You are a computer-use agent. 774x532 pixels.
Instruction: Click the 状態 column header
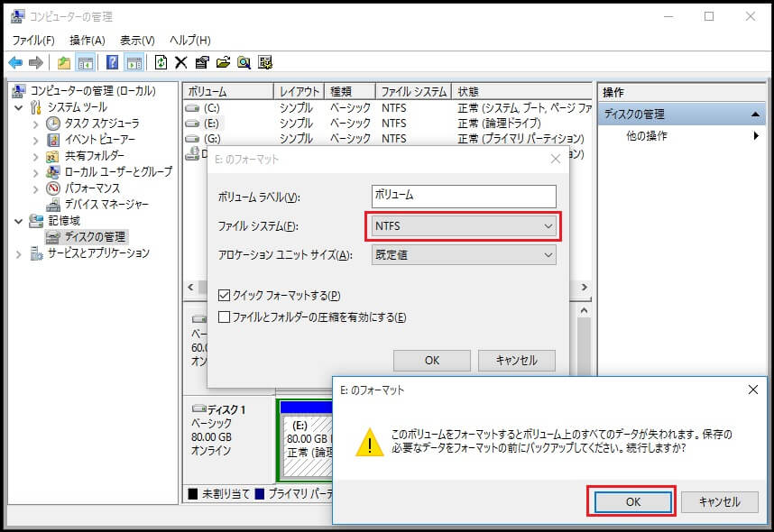click(x=521, y=91)
